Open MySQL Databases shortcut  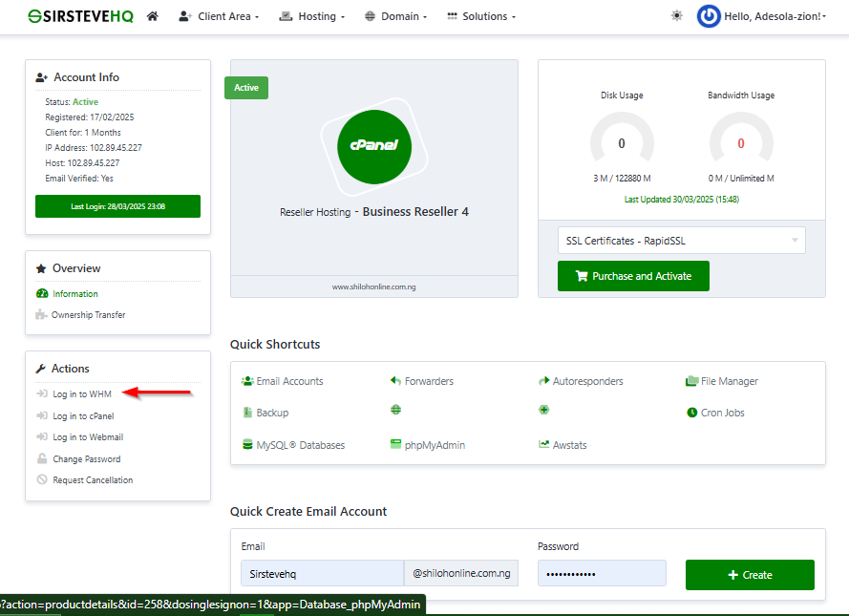(293, 445)
